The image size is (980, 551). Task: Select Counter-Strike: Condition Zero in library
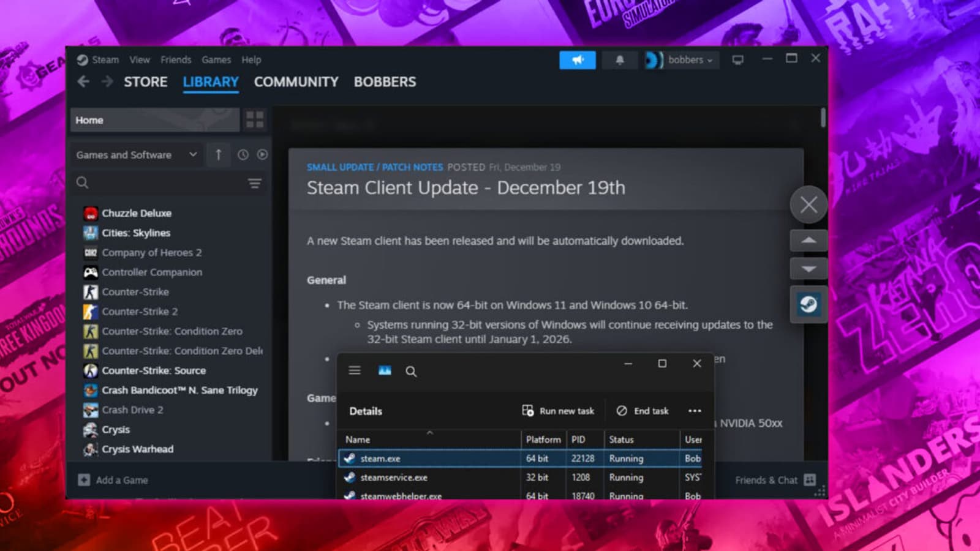click(172, 331)
